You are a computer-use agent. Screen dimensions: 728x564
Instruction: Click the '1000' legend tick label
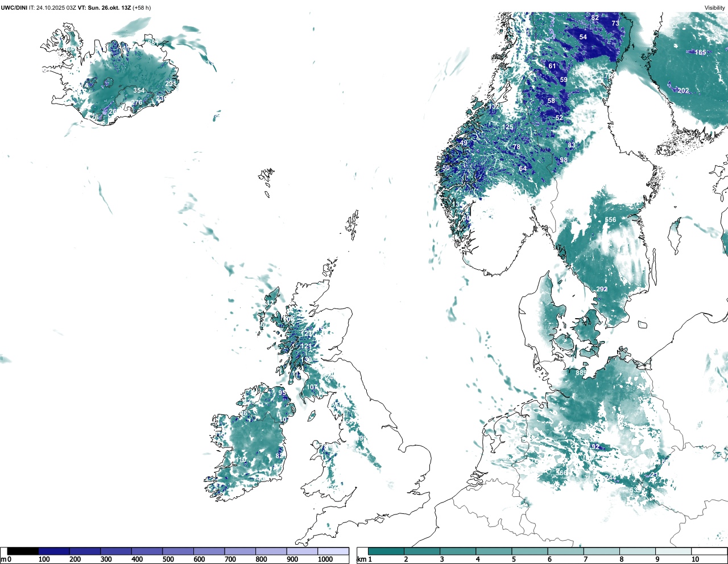[x=325, y=559]
